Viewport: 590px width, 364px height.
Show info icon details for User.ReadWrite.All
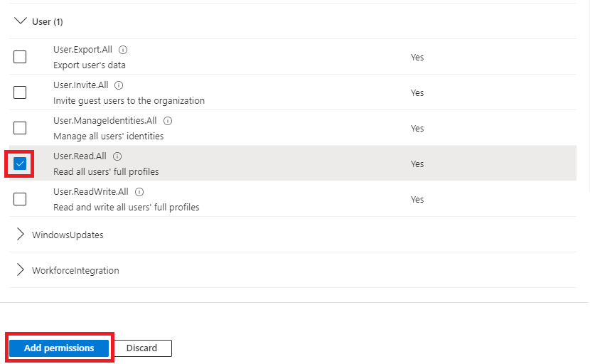pos(139,192)
